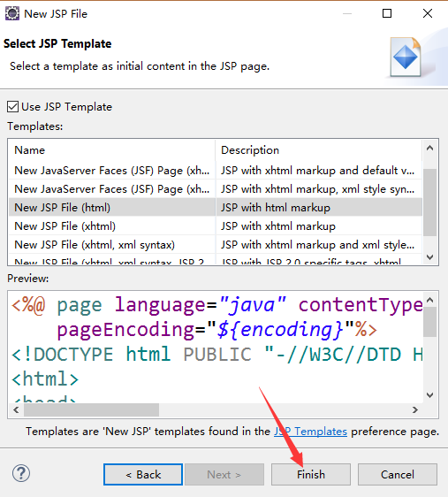Click the preview horizontal scrollbar thumb
Screen dimensions: 448x497
[92, 409]
